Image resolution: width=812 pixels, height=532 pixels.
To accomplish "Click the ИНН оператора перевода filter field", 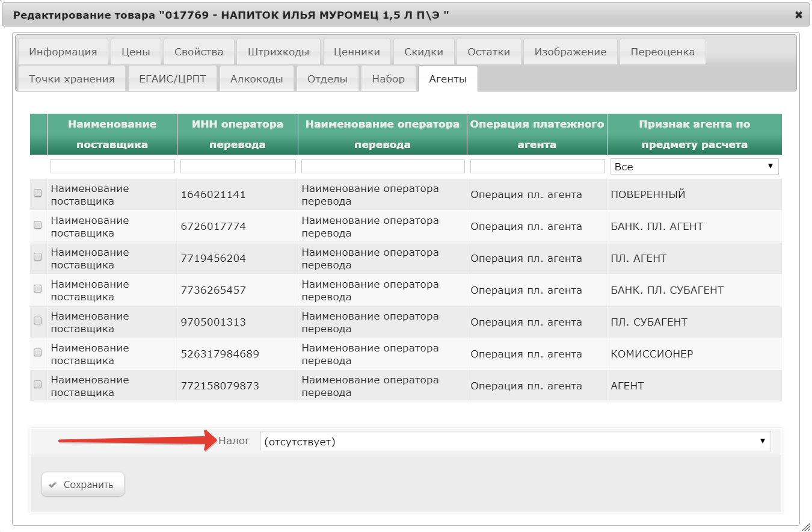I will point(238,167).
